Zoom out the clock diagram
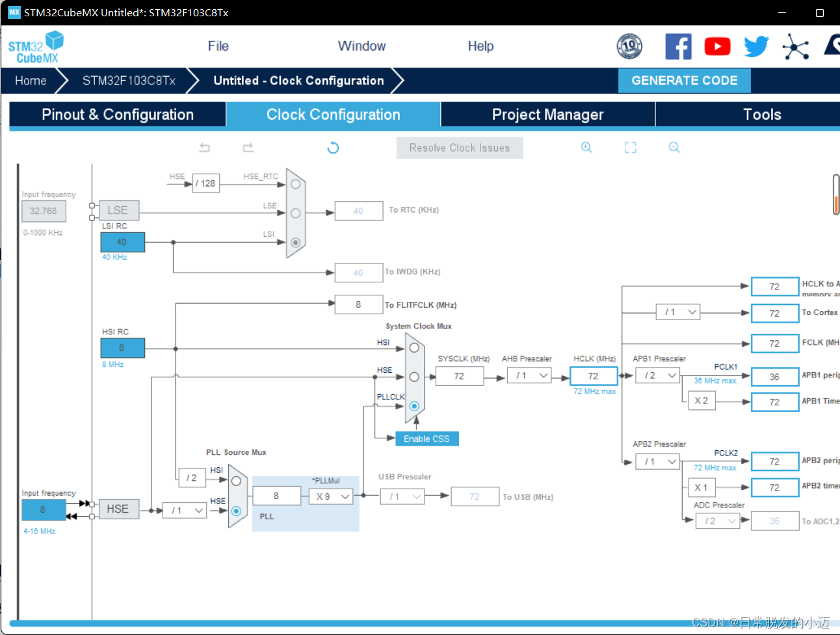The height and width of the screenshot is (635, 840). 674,148
